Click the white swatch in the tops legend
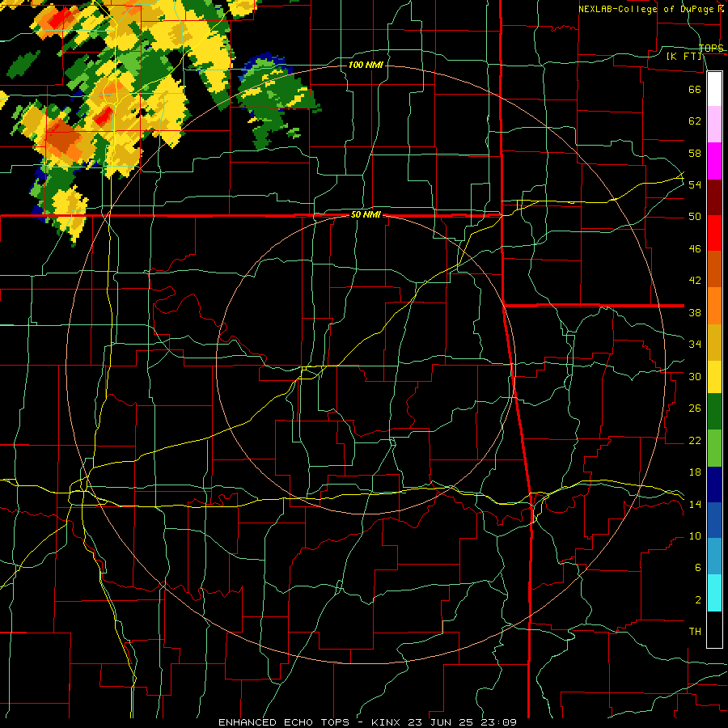 coord(714,89)
